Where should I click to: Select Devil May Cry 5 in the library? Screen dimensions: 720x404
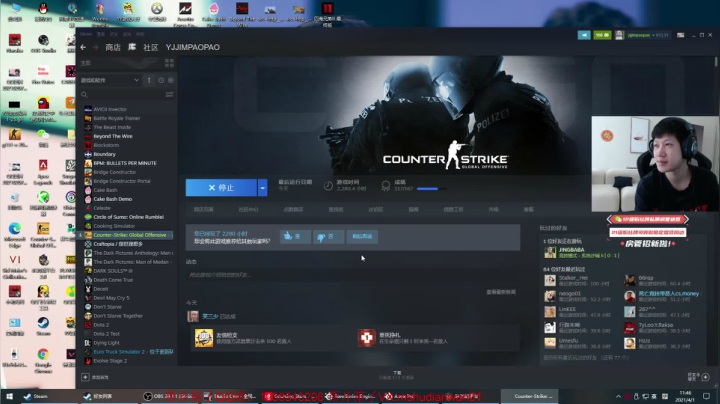pos(111,298)
